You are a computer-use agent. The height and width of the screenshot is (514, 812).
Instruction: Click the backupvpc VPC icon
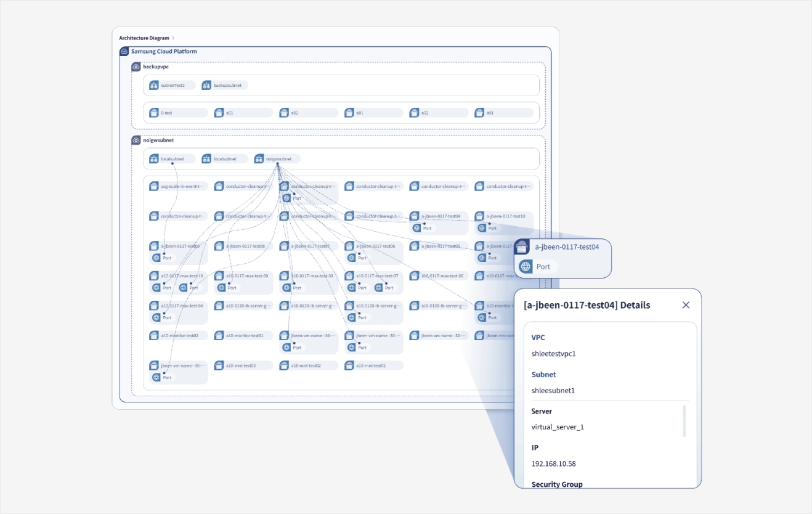136,67
